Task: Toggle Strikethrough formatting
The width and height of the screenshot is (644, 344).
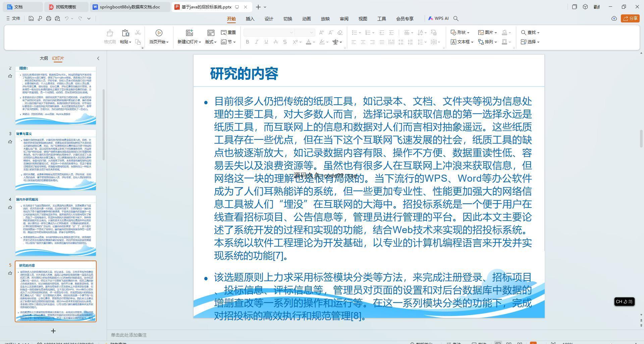Action: [276, 42]
